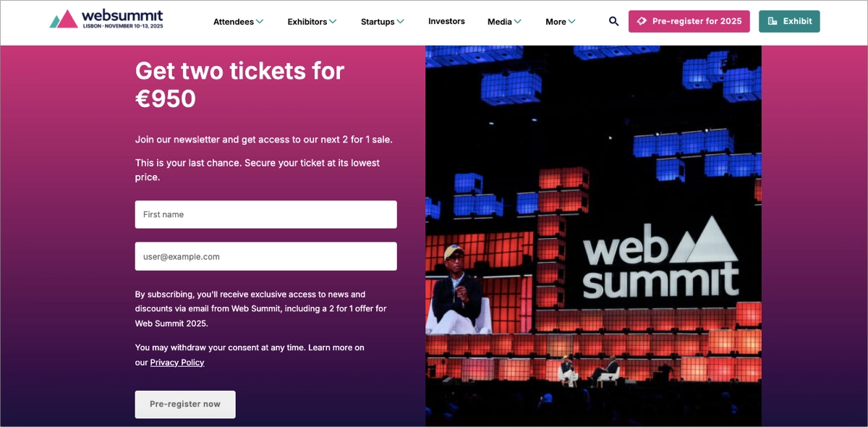The image size is (868, 427).
Task: Open the Investors menu item
Action: point(446,21)
